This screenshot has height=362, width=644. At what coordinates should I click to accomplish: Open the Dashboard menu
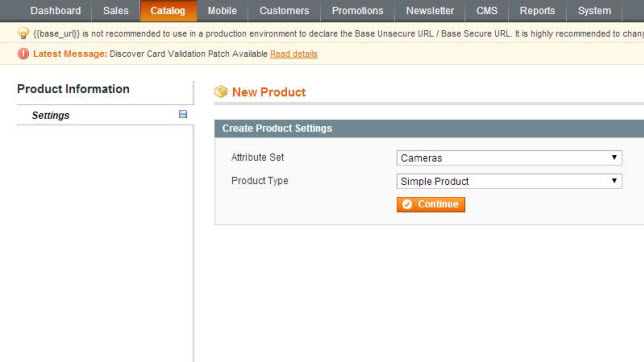click(x=55, y=11)
